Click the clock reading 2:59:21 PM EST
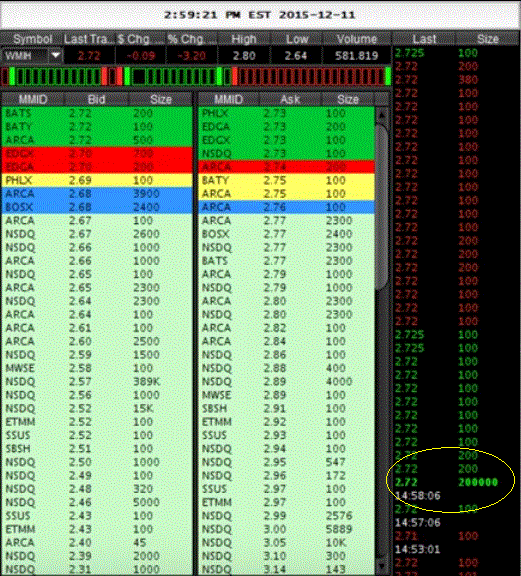This screenshot has height=576, width=521. click(x=217, y=15)
